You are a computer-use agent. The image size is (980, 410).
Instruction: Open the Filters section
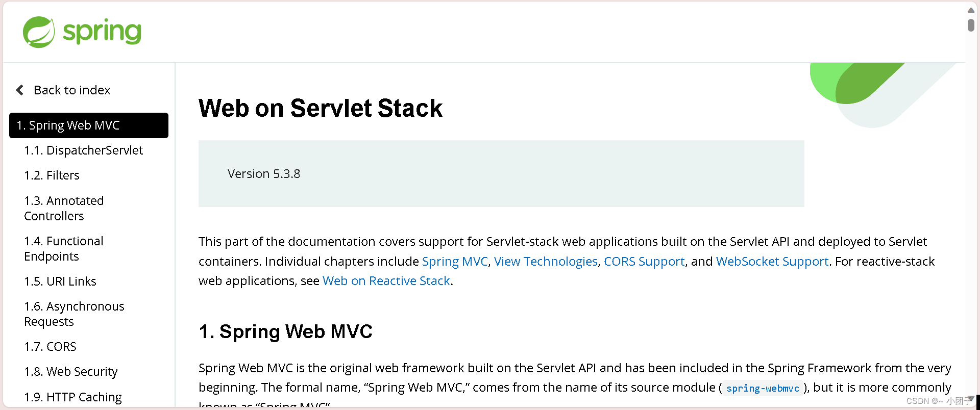52,175
